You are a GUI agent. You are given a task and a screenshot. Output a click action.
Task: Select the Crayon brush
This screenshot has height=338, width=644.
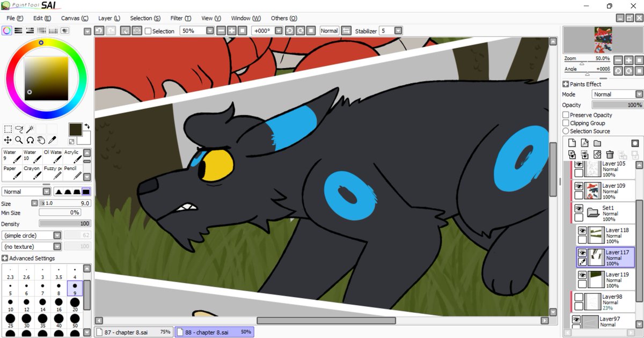coord(32,172)
